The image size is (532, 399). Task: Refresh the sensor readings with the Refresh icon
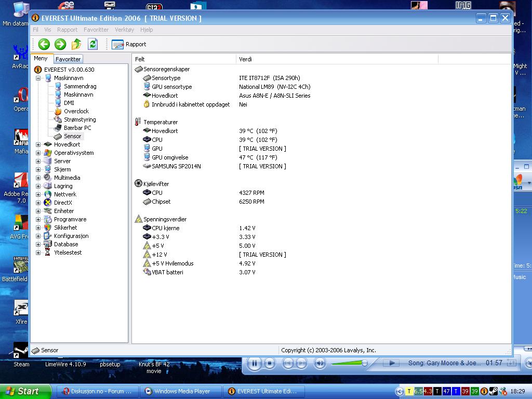[x=92, y=44]
